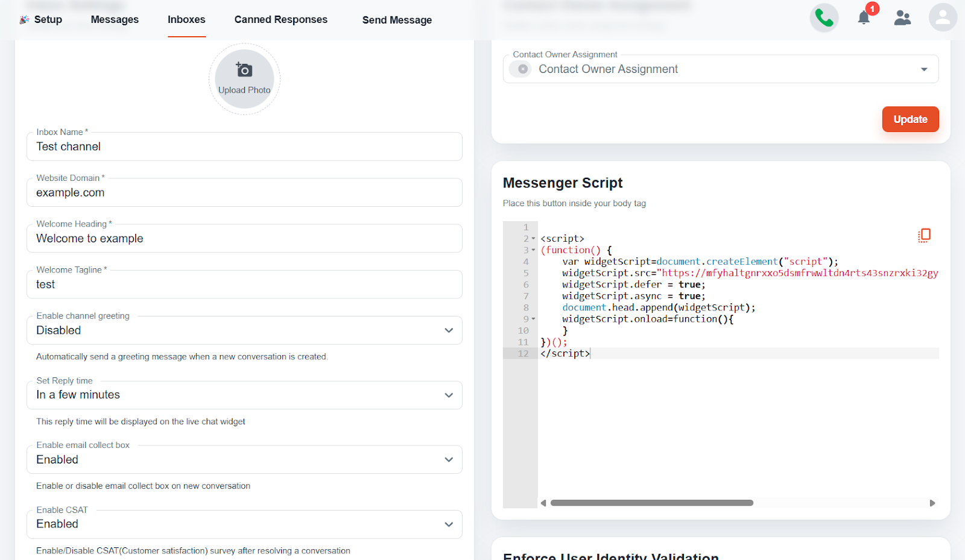Click the Setup rocket icon

[24, 20]
